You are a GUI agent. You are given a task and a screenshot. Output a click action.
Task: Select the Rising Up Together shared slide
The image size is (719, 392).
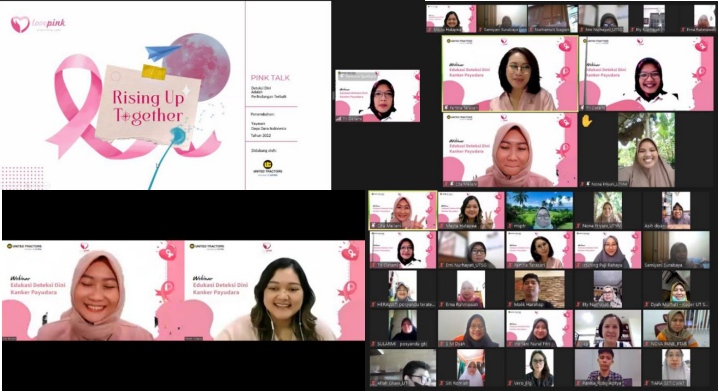pyautogui.click(x=166, y=95)
